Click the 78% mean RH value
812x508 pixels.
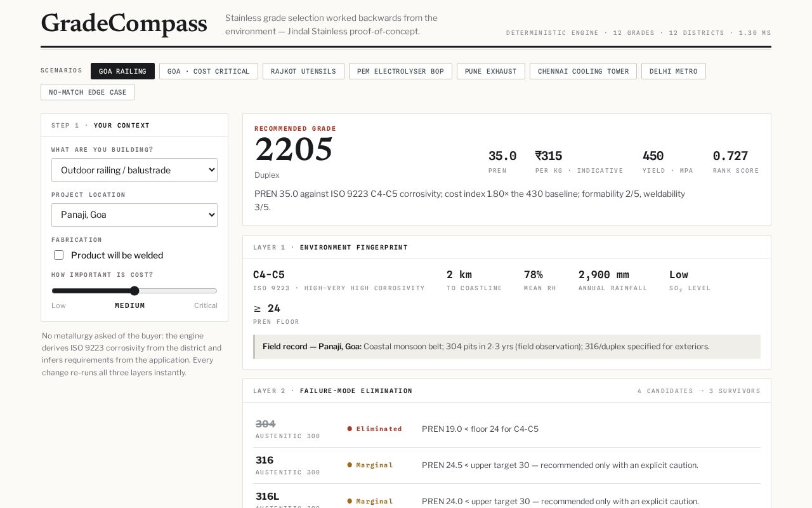click(534, 274)
